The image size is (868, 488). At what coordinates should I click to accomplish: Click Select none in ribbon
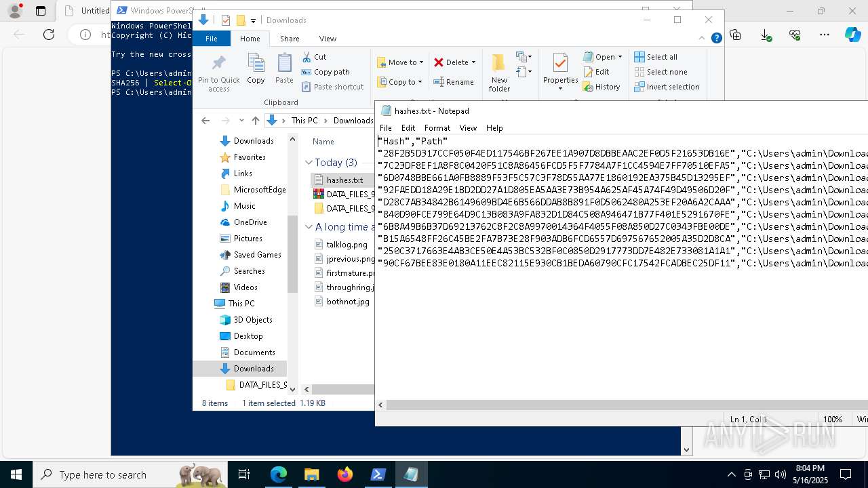[x=660, y=72]
